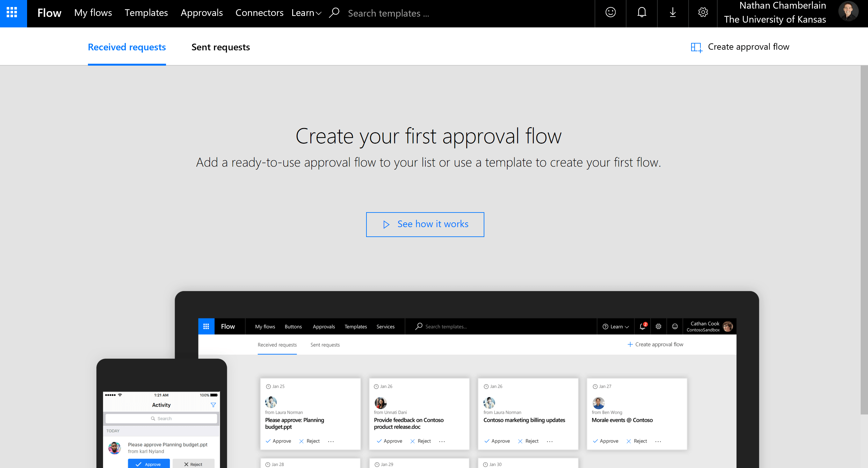The image size is (868, 468).
Task: Click the play triangle inside See how it works
Action: (386, 224)
